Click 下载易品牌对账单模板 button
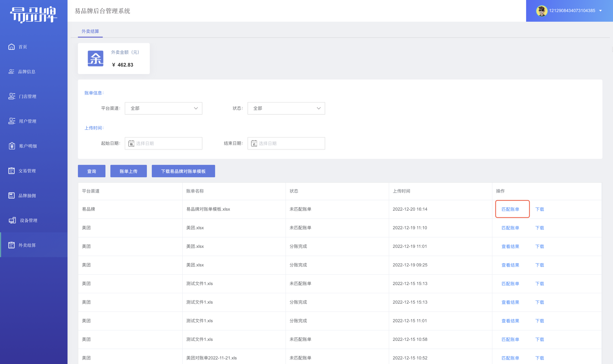 pos(183,171)
